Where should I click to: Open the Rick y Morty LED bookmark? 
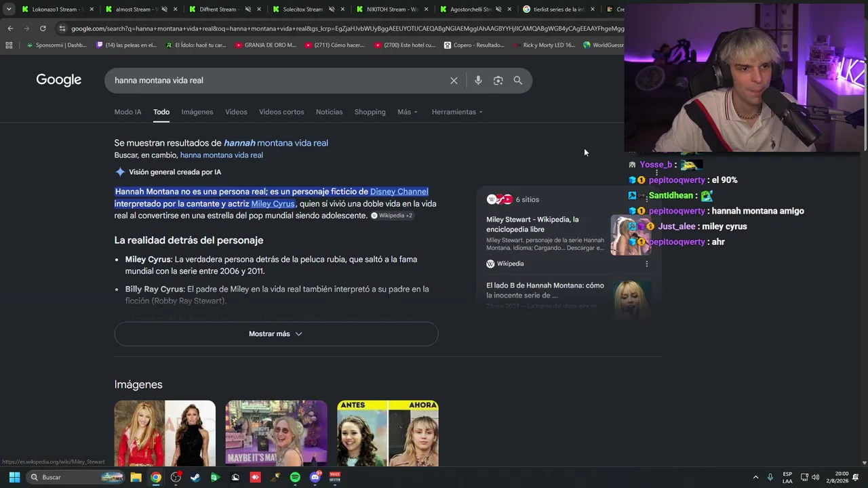click(543, 45)
